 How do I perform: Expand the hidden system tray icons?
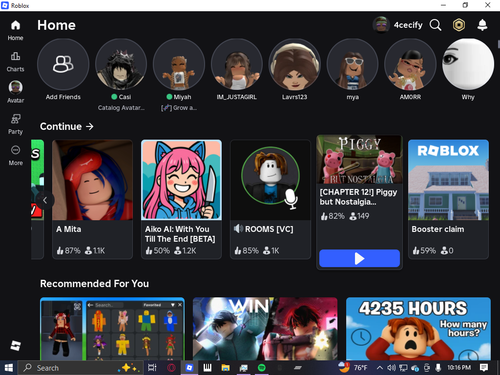pyautogui.click(x=380, y=368)
